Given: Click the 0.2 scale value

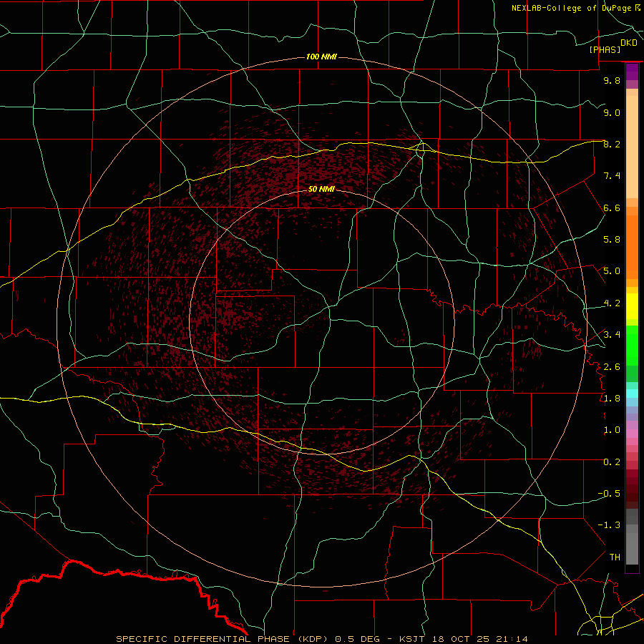Looking at the screenshot, I should (612, 462).
